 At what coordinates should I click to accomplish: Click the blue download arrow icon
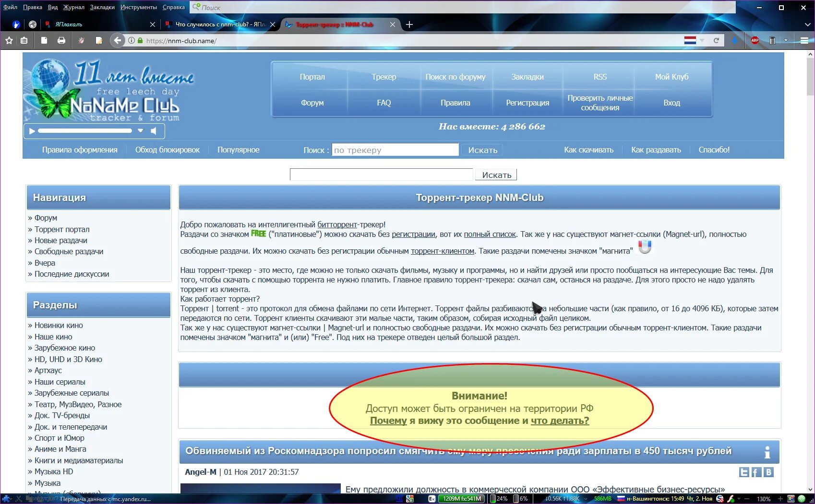(735, 41)
